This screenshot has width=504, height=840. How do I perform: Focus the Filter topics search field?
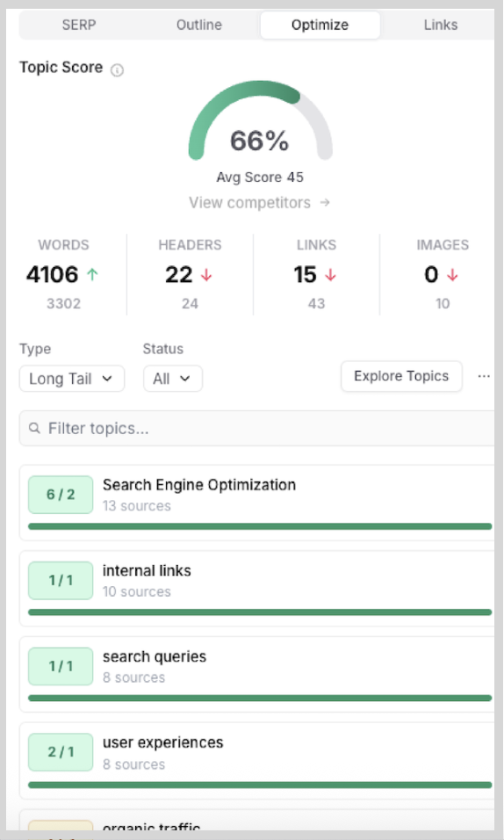(x=257, y=428)
